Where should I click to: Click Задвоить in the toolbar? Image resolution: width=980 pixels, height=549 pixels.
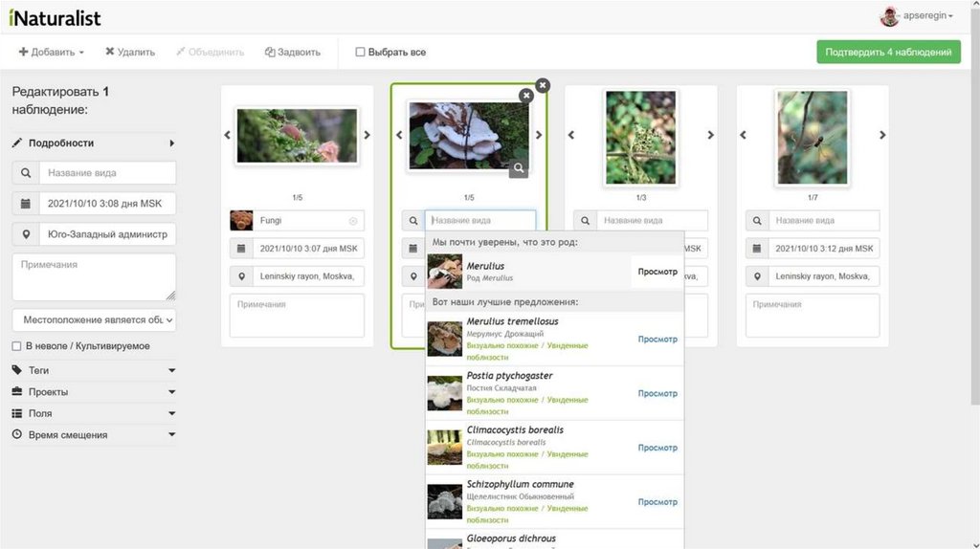[x=293, y=52]
